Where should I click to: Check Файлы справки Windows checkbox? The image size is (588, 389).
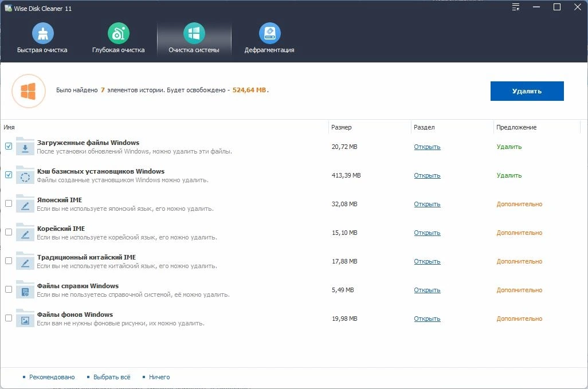point(9,289)
